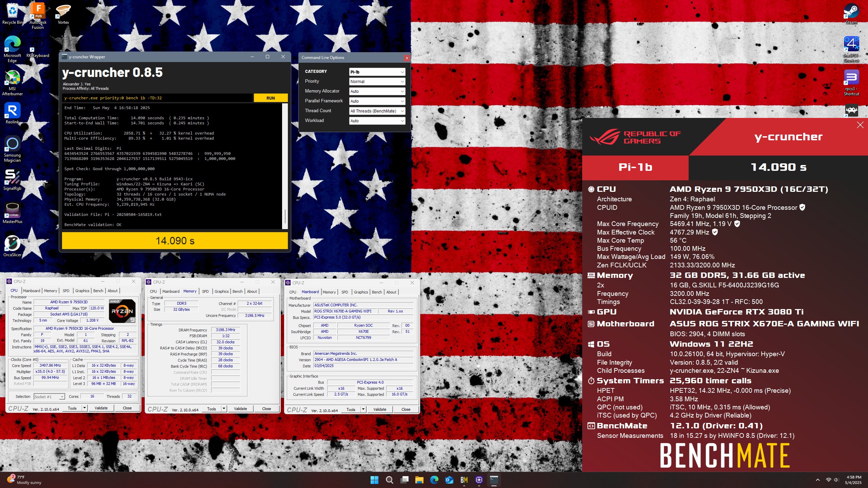Open the shadPS4 shortcut icon
868x488 pixels.
pyautogui.click(x=851, y=49)
